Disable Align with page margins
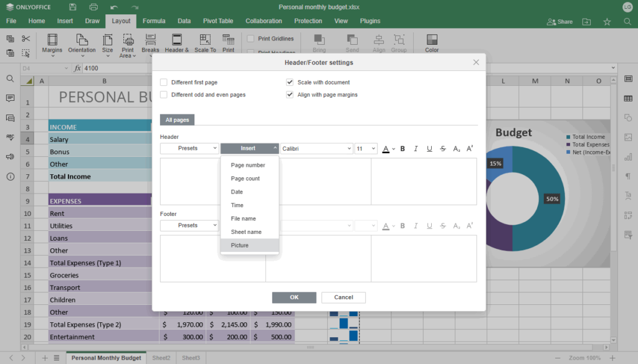Image resolution: width=638 pixels, height=364 pixels. [x=289, y=94]
